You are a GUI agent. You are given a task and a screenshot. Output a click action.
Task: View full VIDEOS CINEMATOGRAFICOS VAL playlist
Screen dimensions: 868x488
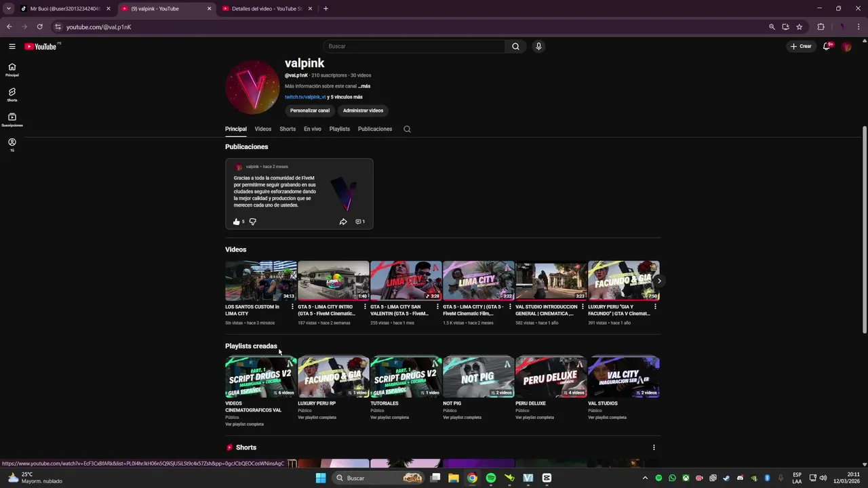244,424
